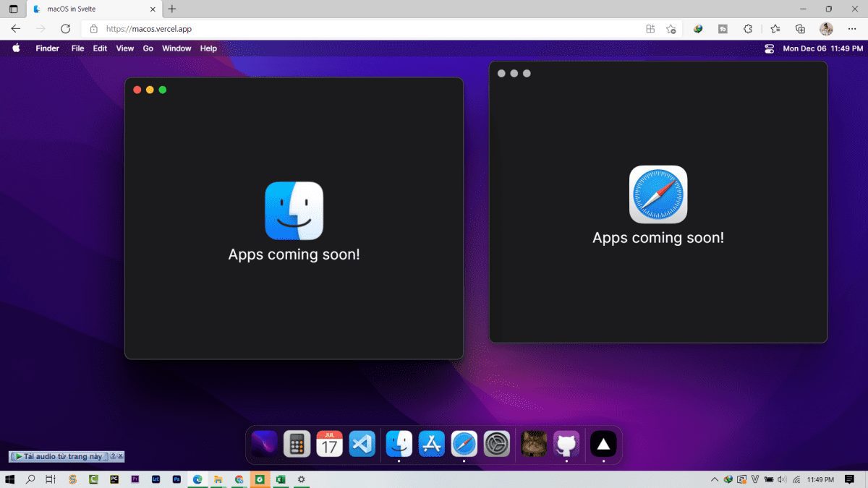Click the lock icon in the address bar

pyautogui.click(x=93, y=29)
